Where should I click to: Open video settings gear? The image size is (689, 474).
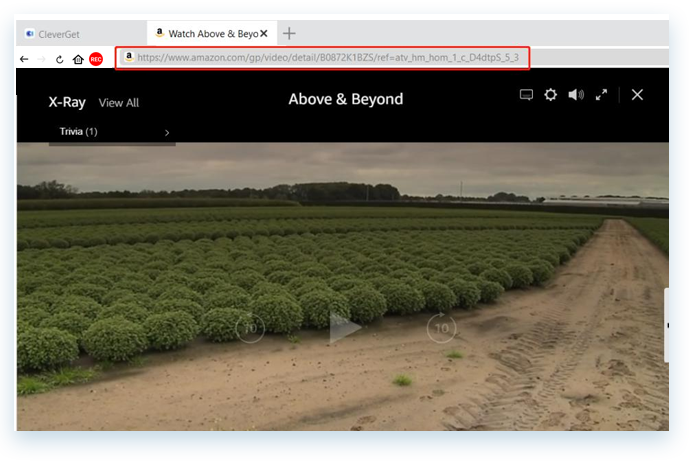pos(550,95)
